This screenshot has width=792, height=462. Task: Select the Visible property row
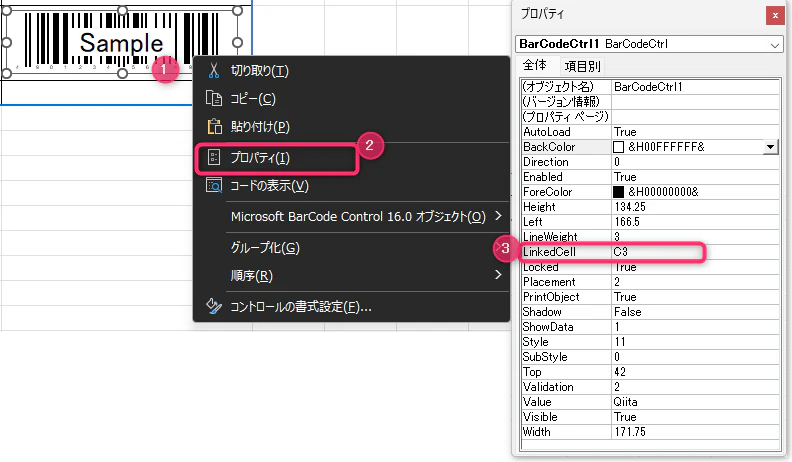click(650, 417)
